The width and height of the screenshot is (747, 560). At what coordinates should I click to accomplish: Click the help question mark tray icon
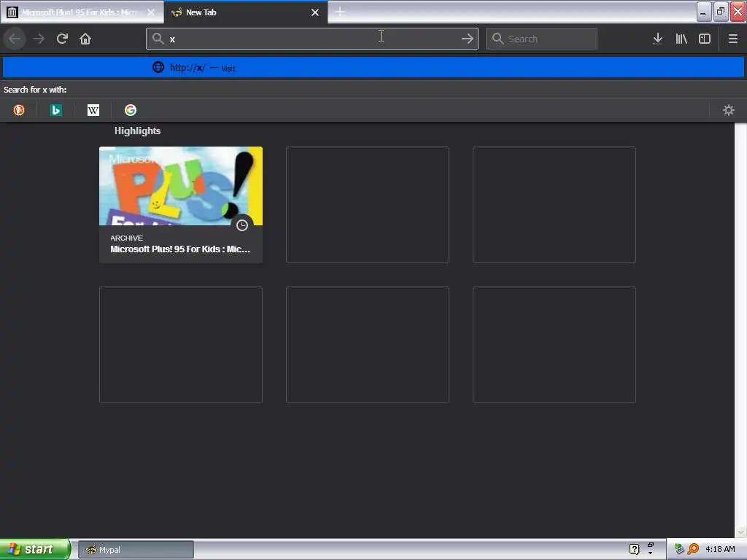coord(634,550)
